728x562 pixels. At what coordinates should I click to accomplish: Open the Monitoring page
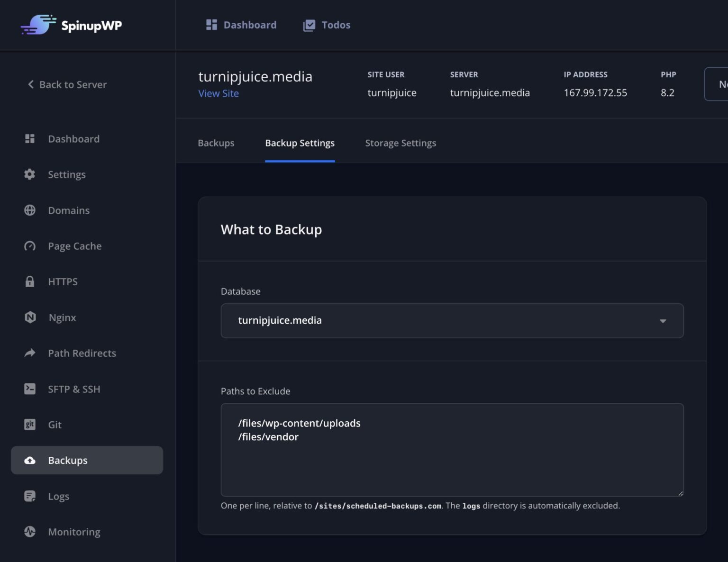tap(87, 532)
